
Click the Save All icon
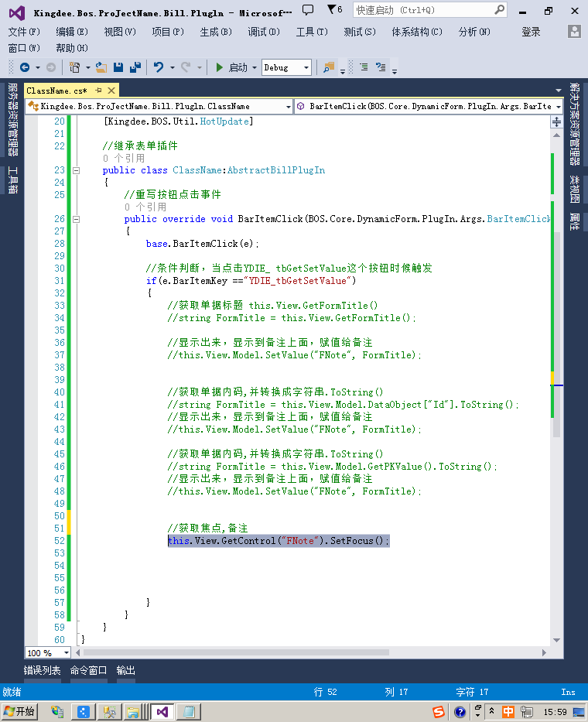pyautogui.click(x=135, y=67)
